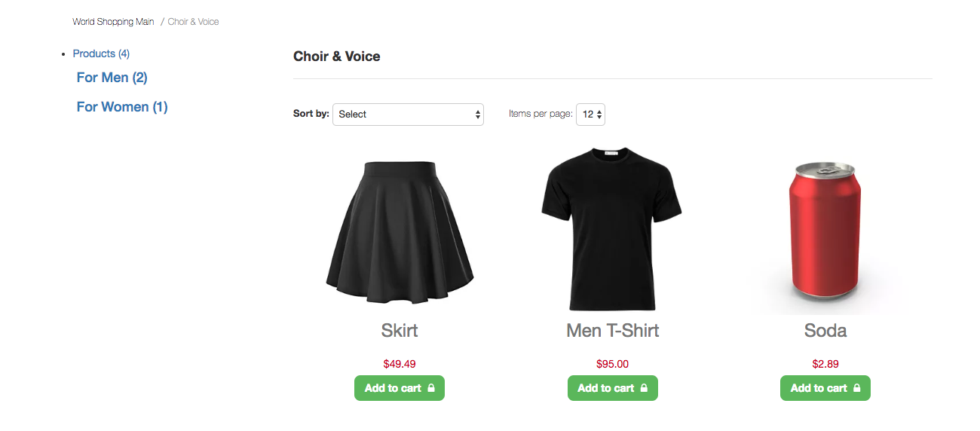Click the lock icon on Soda's cart button

[x=856, y=388]
